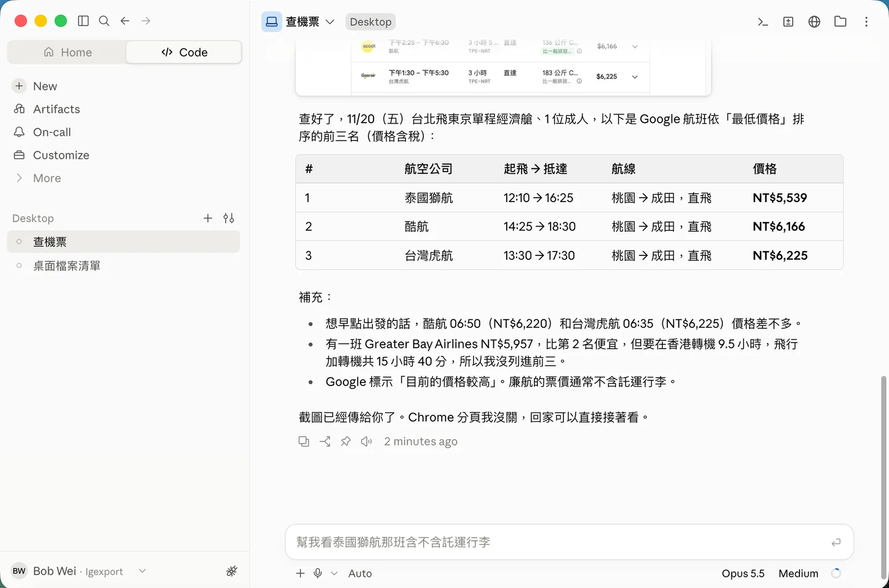Click the Auto mode button
Image resolution: width=889 pixels, height=588 pixels.
360,573
